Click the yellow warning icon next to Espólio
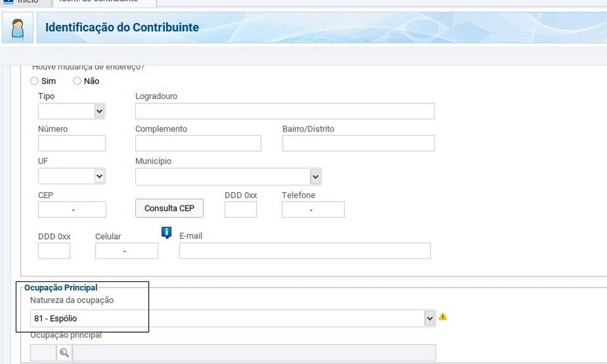607x364 pixels. point(443,317)
